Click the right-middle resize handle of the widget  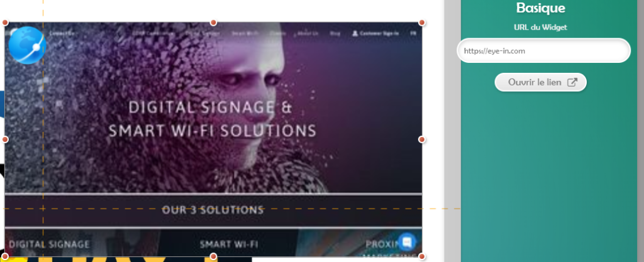click(x=421, y=139)
